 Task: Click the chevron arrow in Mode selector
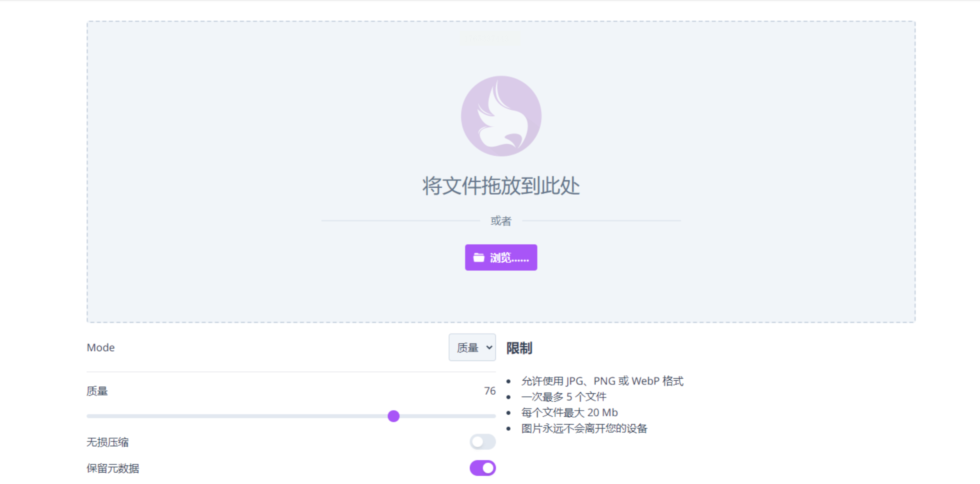(489, 348)
